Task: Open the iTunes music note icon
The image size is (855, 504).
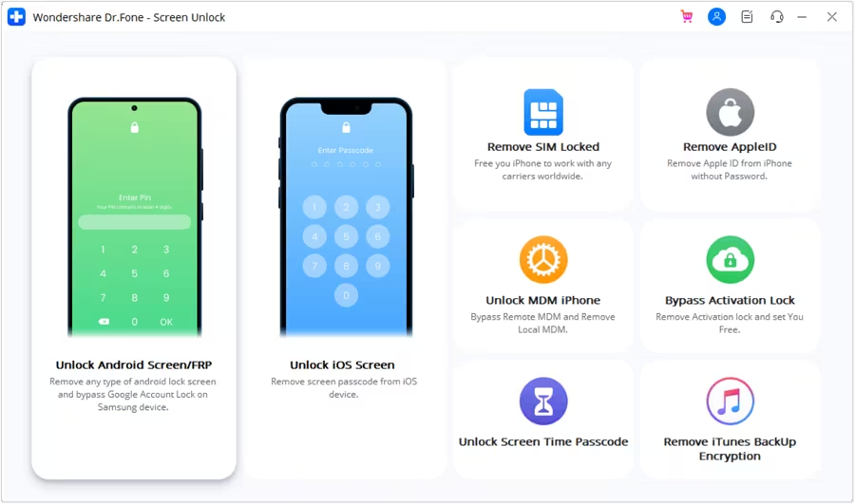Action: pos(731,401)
